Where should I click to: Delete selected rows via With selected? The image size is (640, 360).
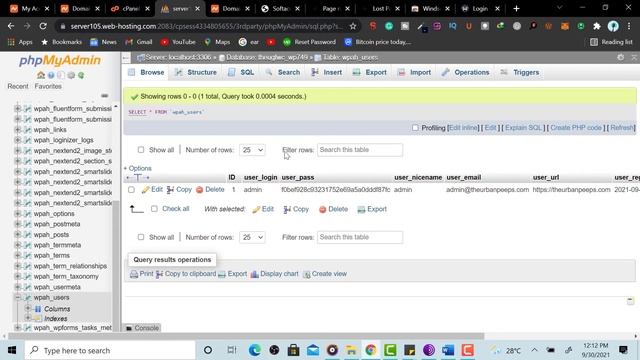(333, 209)
